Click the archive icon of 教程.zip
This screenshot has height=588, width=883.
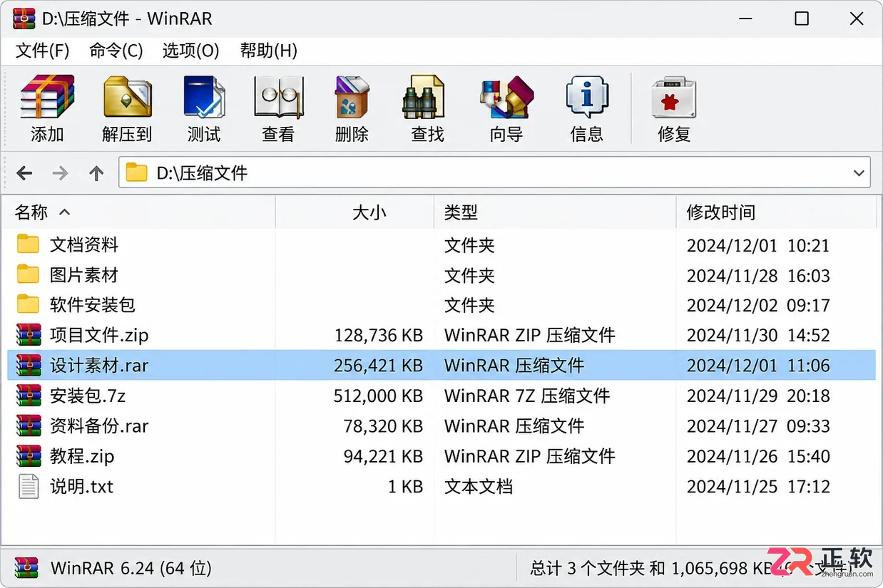coord(29,455)
